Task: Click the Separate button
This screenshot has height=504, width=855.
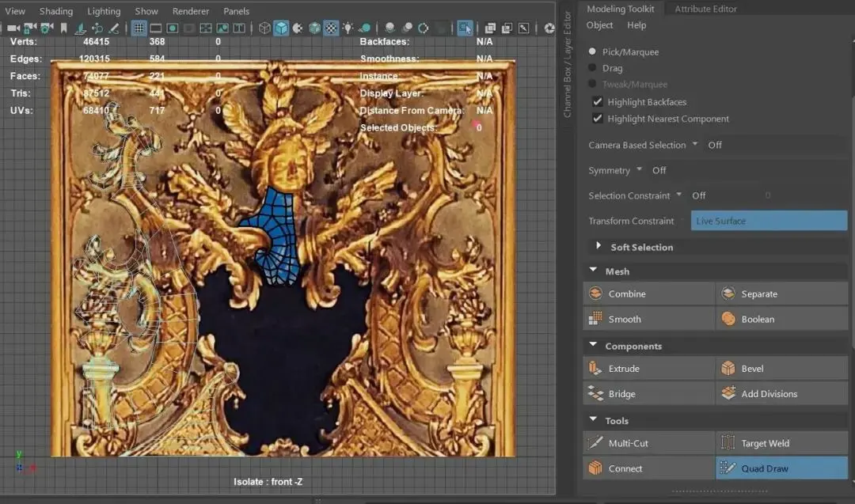Action: 782,294
